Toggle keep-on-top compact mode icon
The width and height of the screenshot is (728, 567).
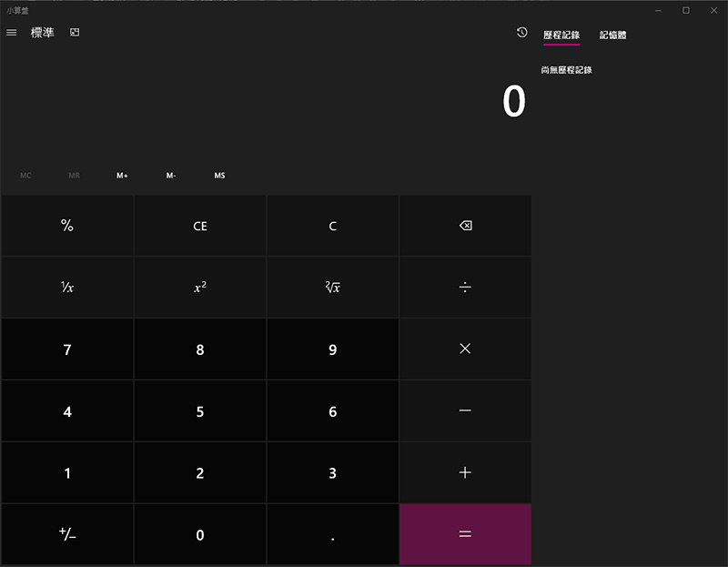point(75,33)
